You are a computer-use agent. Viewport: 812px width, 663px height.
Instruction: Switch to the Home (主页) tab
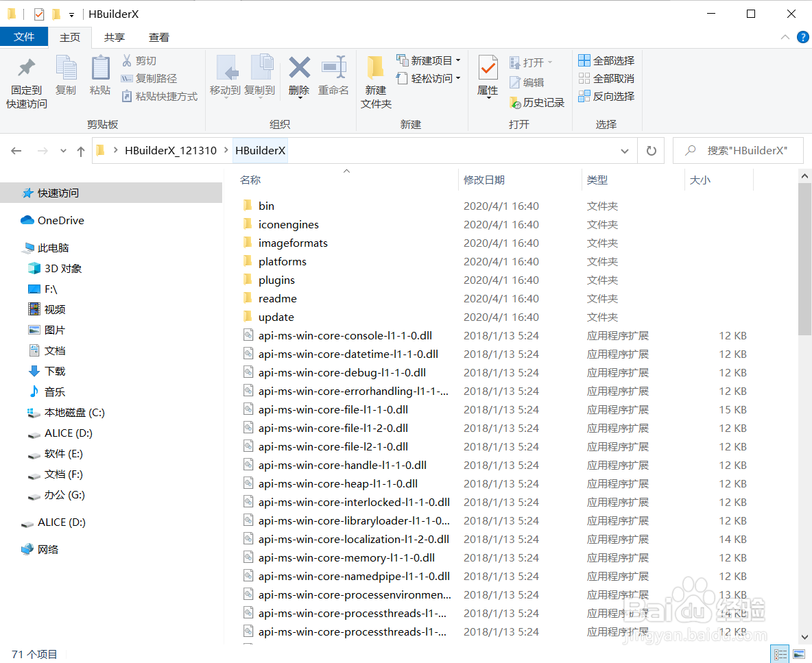point(70,37)
